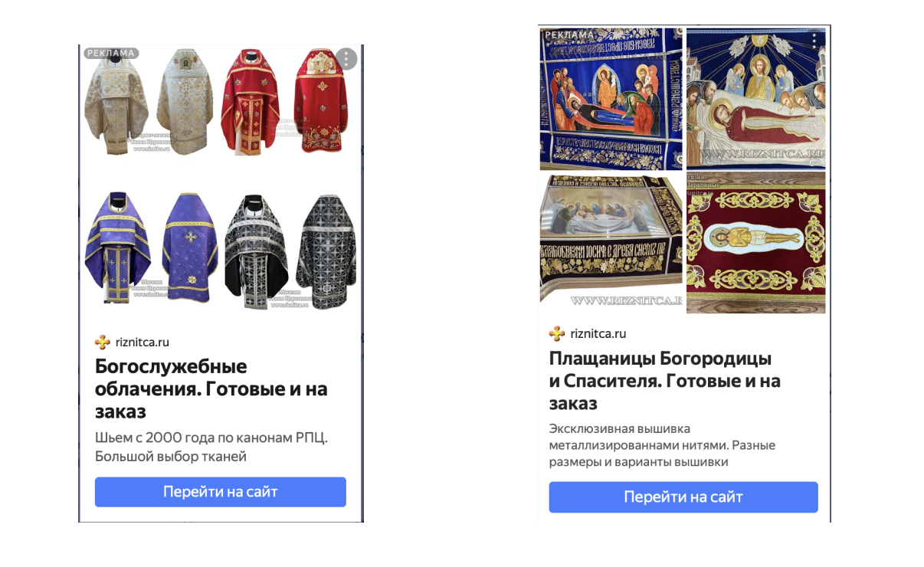Select the dark red shroud with gold ornament

point(756,242)
